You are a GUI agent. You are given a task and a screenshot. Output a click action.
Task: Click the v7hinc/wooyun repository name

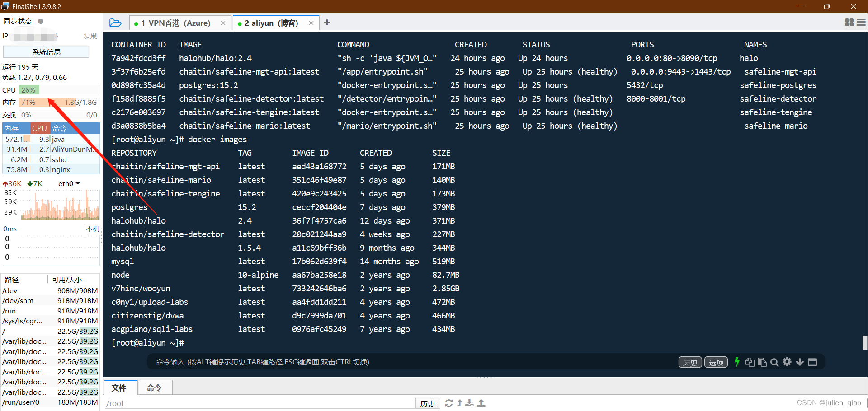pyautogui.click(x=141, y=288)
